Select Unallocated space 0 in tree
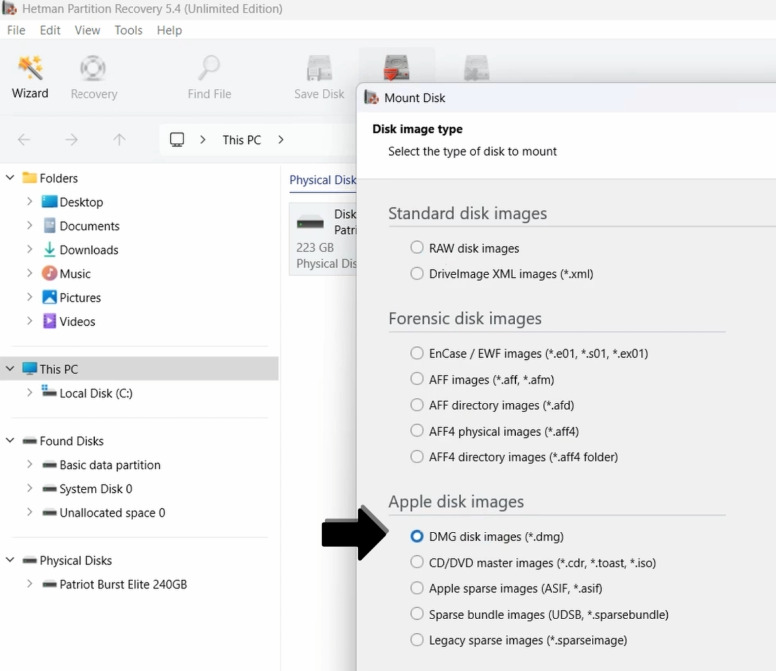Screen dimensions: 776x671 click(112, 512)
